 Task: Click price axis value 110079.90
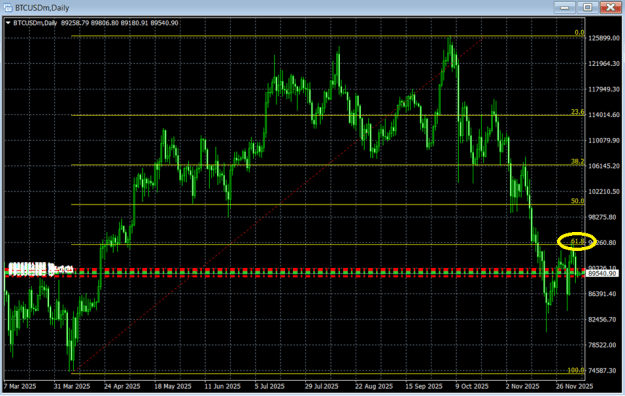coord(604,140)
